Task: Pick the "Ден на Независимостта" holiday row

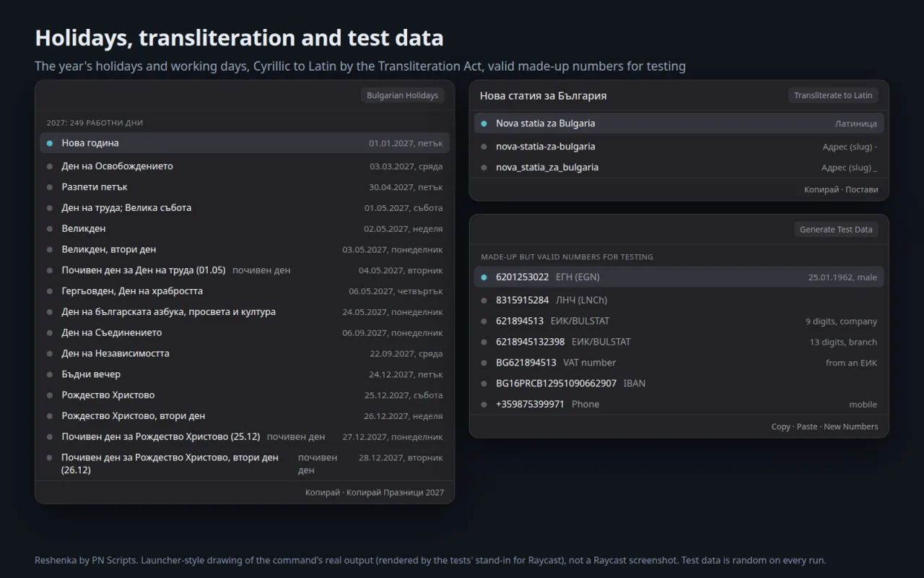Action: [x=245, y=354]
